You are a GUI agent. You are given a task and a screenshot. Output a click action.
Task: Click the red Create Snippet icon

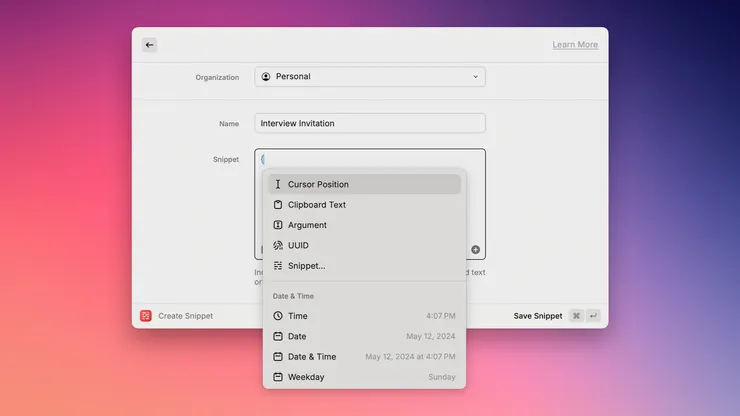tap(146, 315)
